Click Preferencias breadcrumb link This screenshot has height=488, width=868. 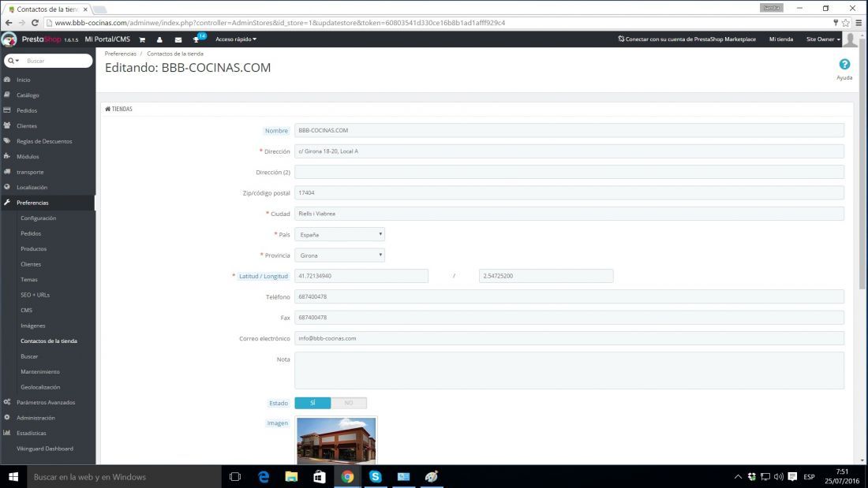click(x=120, y=54)
